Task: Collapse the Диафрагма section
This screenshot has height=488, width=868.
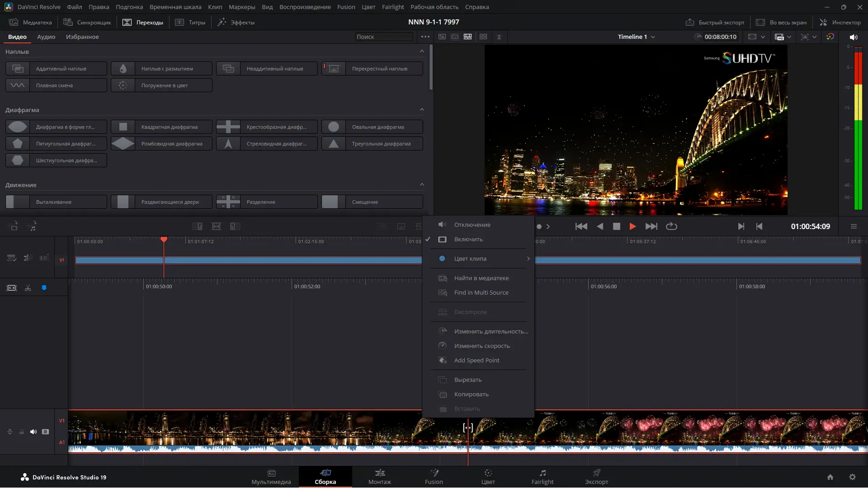Action: coord(422,110)
